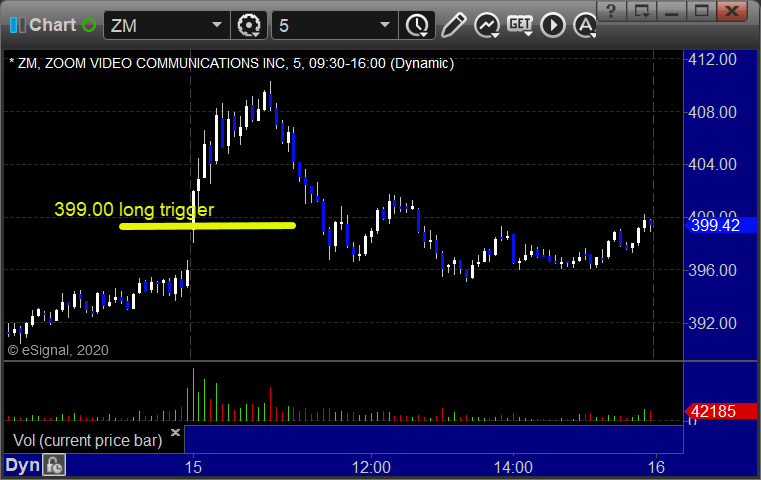This screenshot has width=761, height=480.
Task: Toggle the green symbol link circle
Action: (x=89, y=25)
